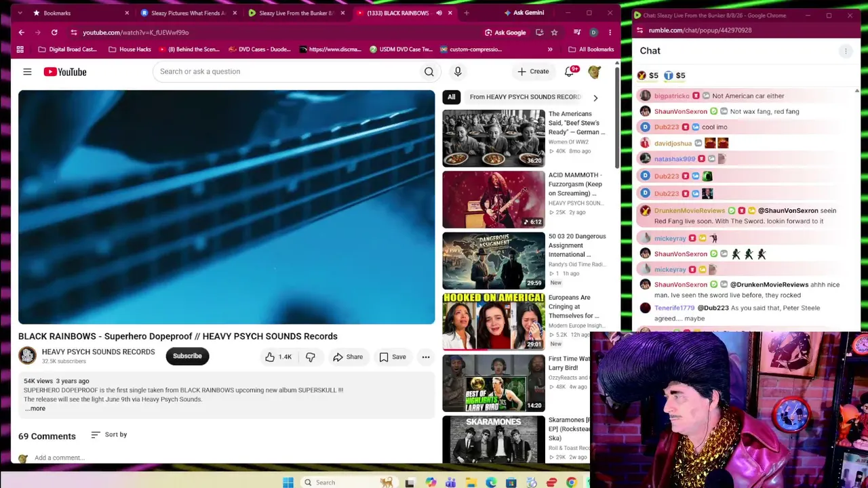Switch to Sleazy Live From the Bunker tab

(x=297, y=13)
